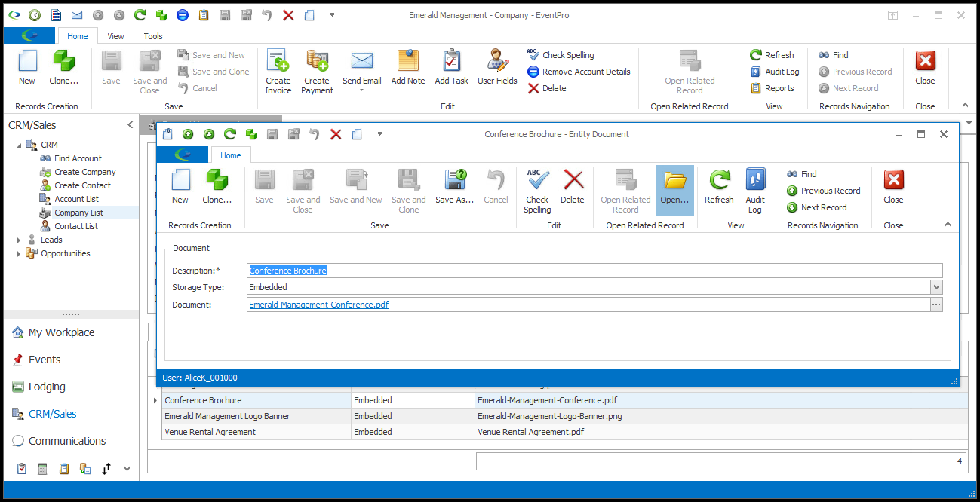Collapse the CRM/Sales sidebar panel

[x=130, y=125]
